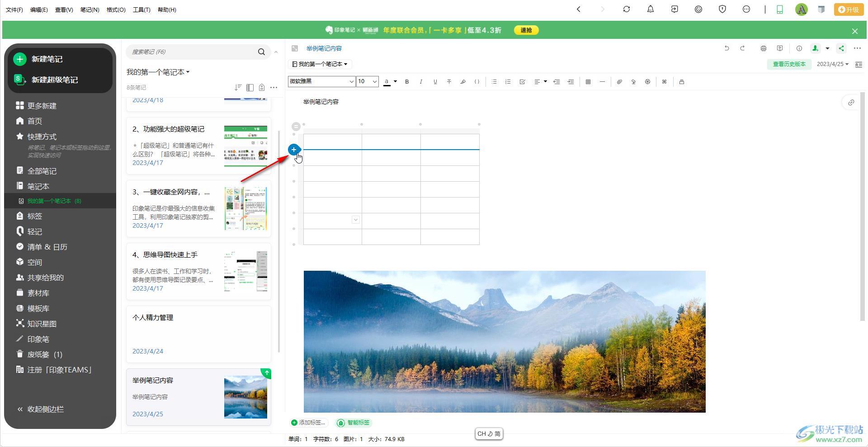Increase indent in the toolbar
Viewport: 868px width, 447px height.
click(x=571, y=82)
